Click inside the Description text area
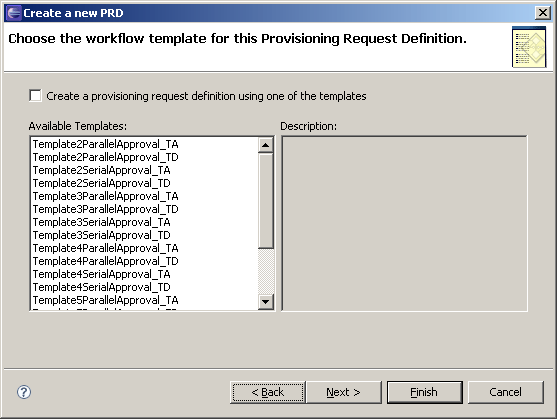 404,223
